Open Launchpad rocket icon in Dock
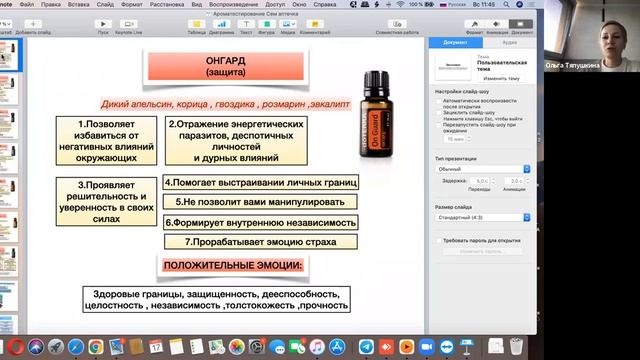Viewport: 640px width, 360px height. (x=56, y=347)
